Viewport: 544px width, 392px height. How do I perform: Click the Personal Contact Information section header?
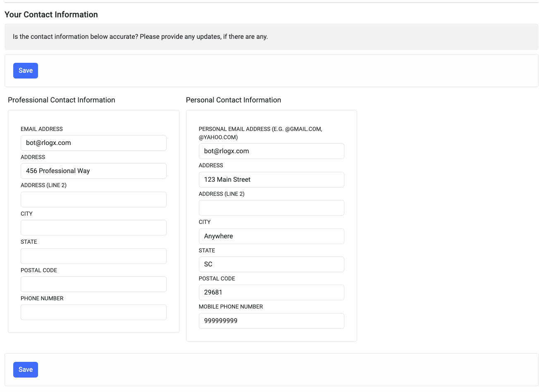[x=234, y=100]
